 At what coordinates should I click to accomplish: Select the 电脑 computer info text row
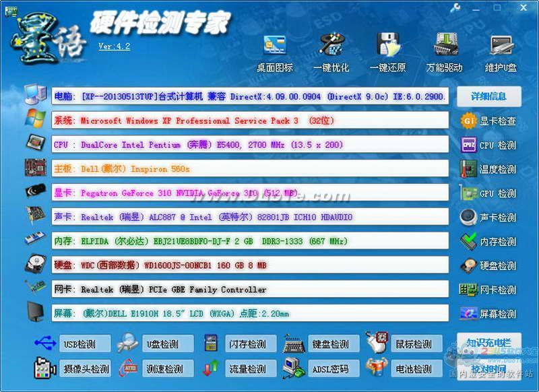tap(250, 96)
